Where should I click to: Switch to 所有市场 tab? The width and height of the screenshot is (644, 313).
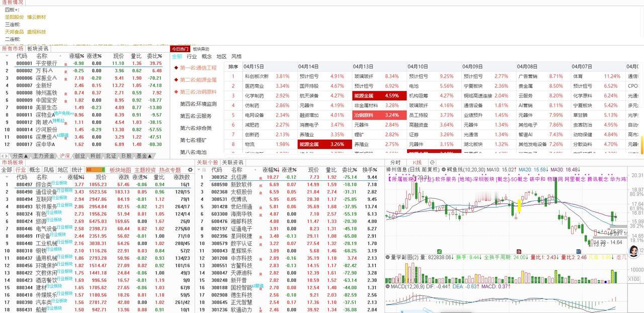pos(13,49)
